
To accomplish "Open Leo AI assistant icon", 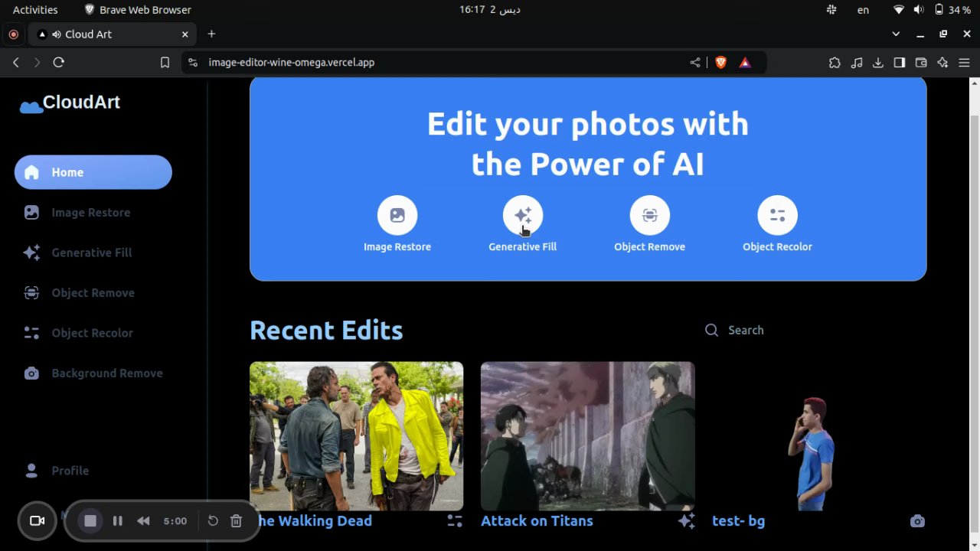I will 942,62.
